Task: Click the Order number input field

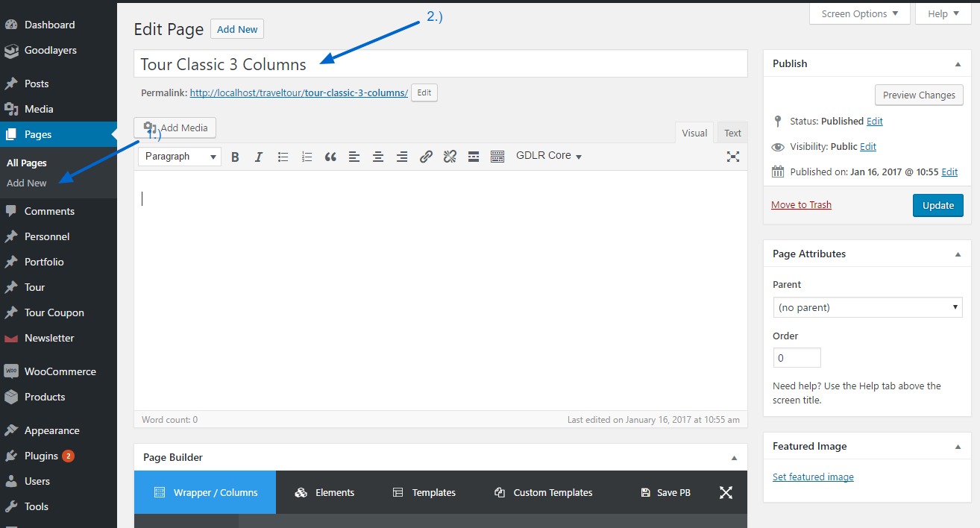Action: coord(797,358)
